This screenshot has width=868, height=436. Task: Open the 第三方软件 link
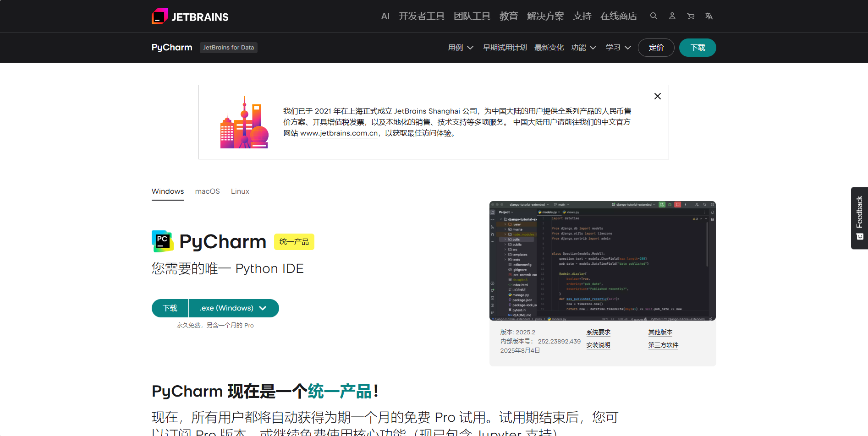click(x=663, y=345)
